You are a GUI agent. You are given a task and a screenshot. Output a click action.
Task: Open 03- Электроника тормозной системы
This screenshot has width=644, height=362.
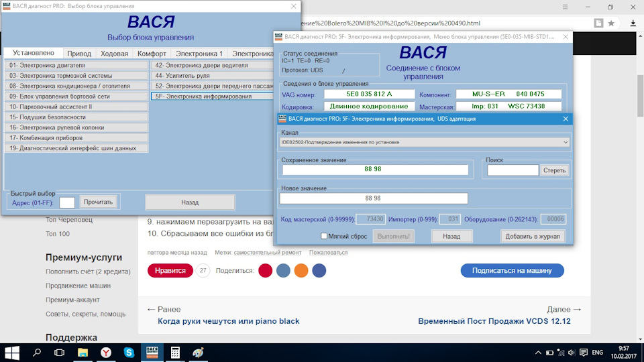(76, 76)
